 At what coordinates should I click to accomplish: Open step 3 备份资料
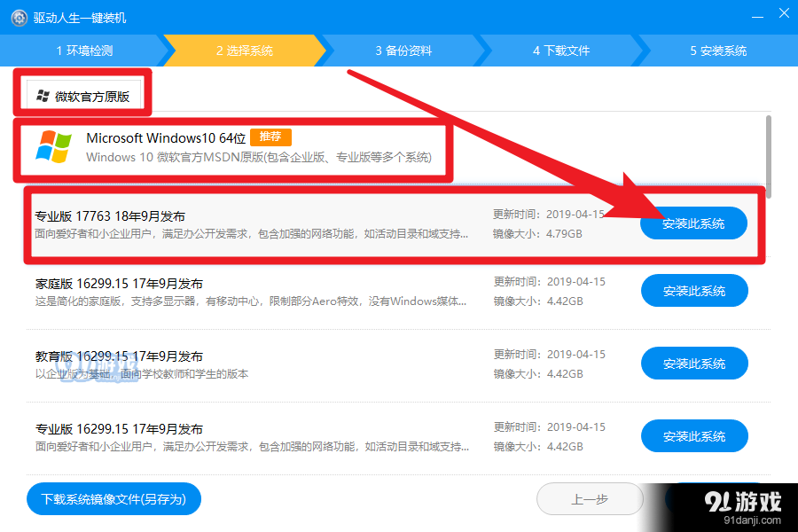tap(403, 51)
